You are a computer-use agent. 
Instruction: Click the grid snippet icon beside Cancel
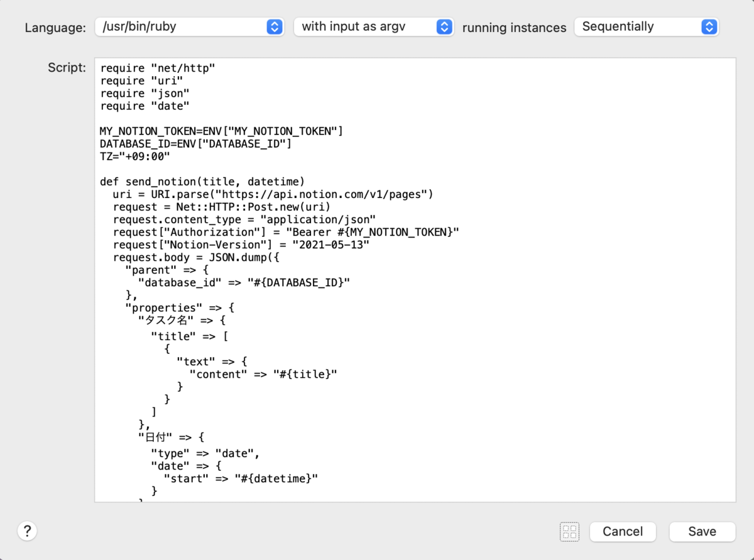[569, 532]
